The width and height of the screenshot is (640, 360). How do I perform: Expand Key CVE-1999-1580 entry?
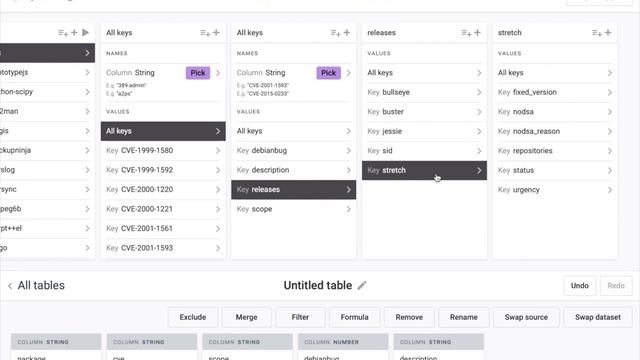163,151
